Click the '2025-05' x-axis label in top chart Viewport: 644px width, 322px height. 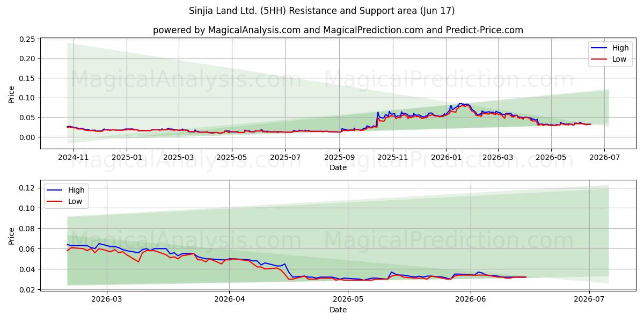pyautogui.click(x=232, y=158)
